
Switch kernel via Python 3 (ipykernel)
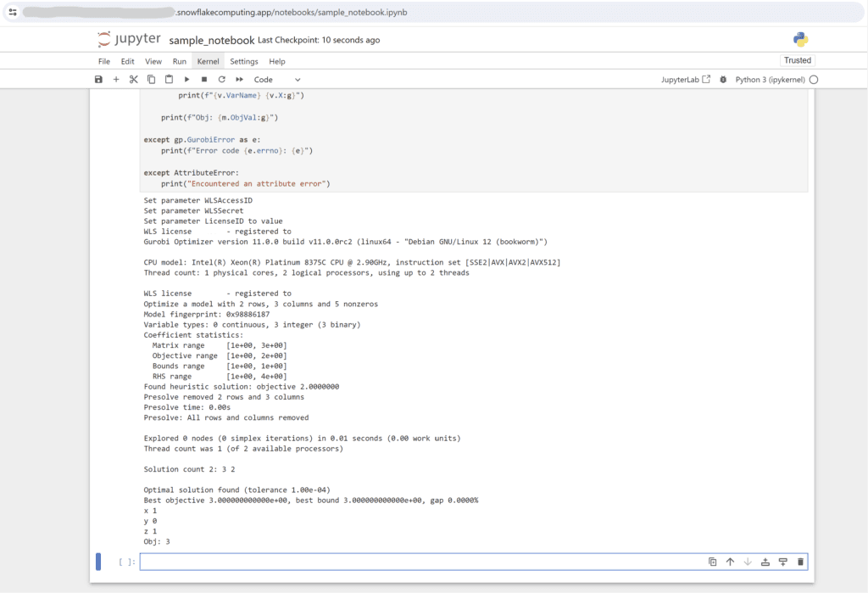click(x=770, y=79)
